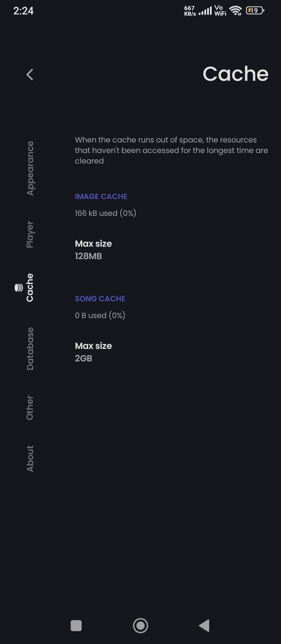Go to the Database settings tab
The height and width of the screenshot is (644, 281).
pyautogui.click(x=30, y=349)
